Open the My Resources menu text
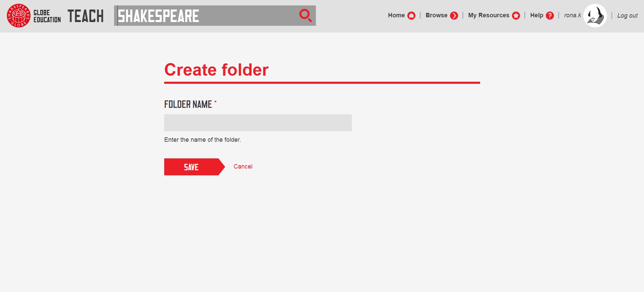 (488, 15)
